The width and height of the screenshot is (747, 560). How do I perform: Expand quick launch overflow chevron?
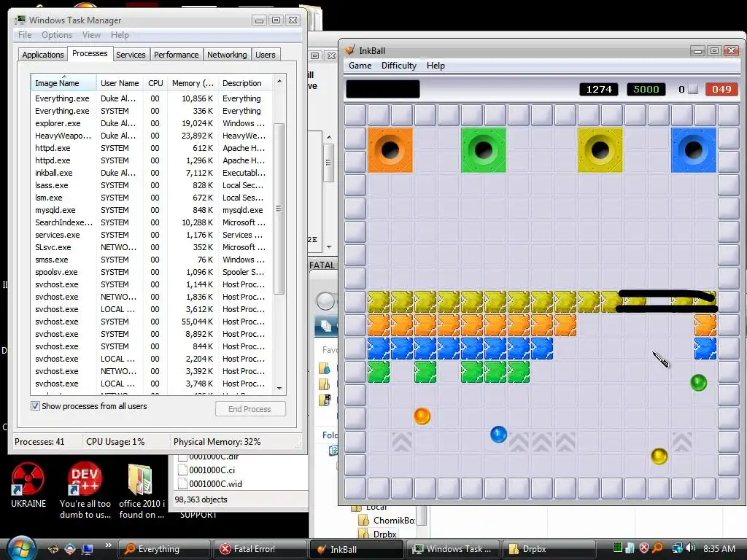coord(108,545)
